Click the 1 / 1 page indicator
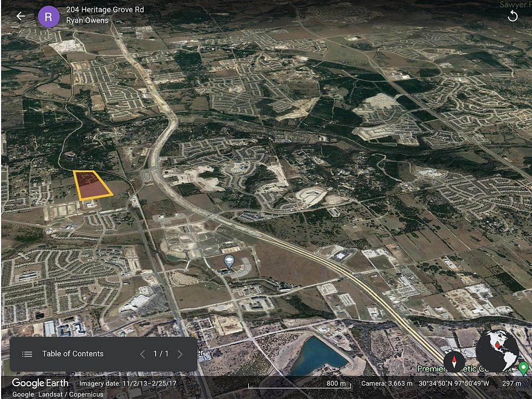This screenshot has height=399, width=532. (x=161, y=354)
